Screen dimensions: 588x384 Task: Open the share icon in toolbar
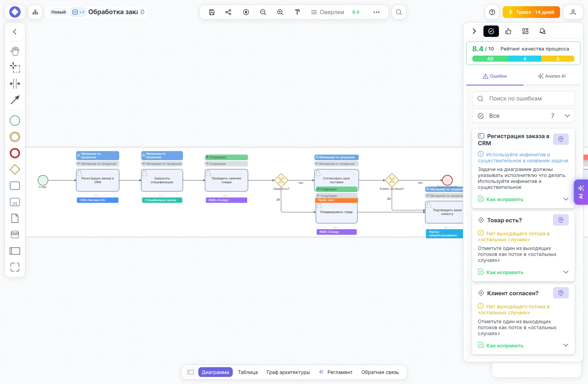pyautogui.click(x=228, y=12)
